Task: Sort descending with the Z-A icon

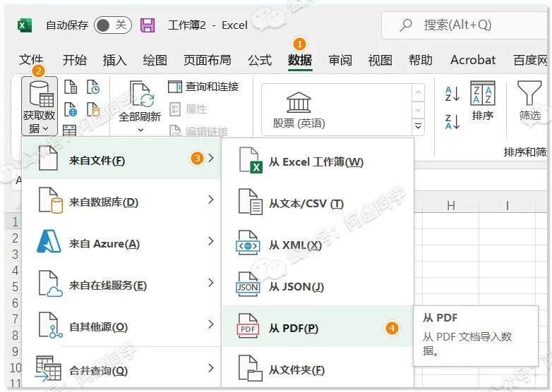Action: 452,122
